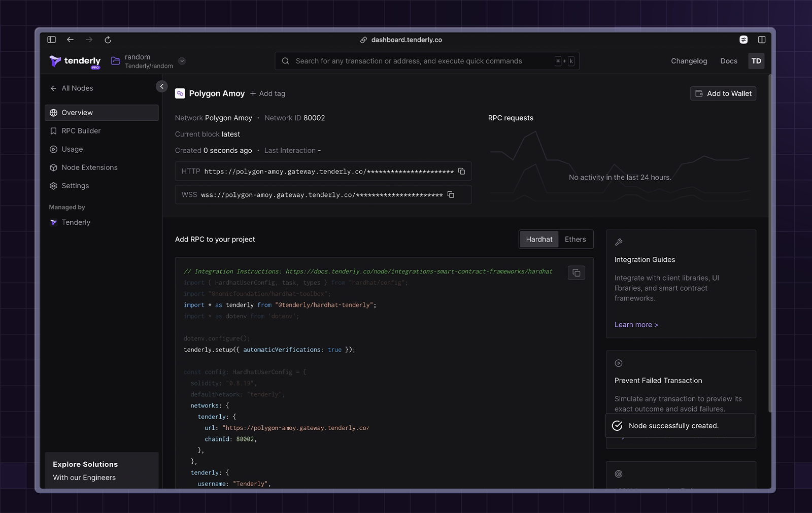Click the Explore Solutions card

click(x=101, y=470)
